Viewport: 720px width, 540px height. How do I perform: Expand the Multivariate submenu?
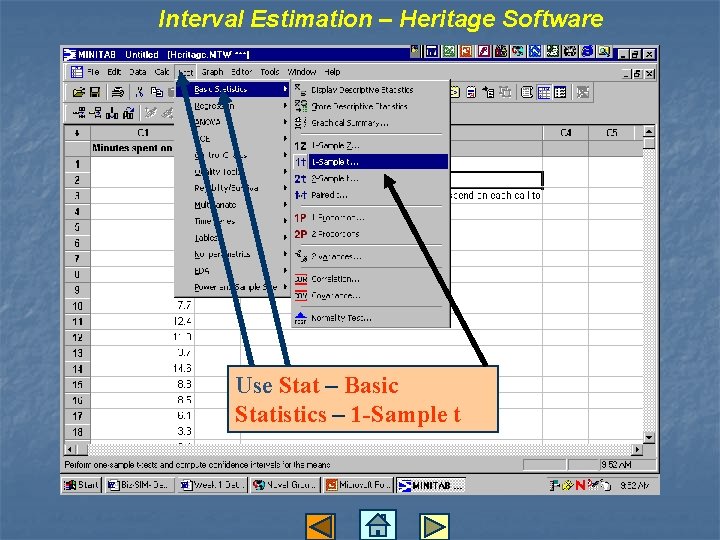tap(232, 204)
